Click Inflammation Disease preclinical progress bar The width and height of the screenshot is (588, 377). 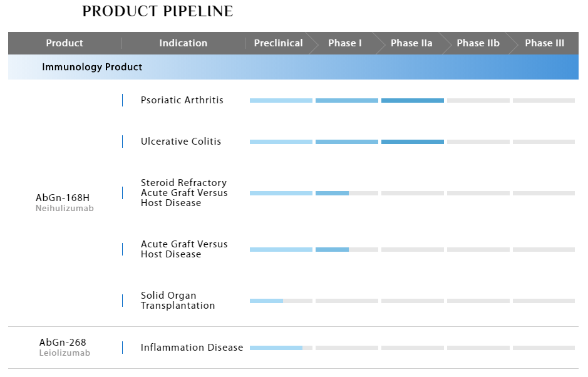276,348
